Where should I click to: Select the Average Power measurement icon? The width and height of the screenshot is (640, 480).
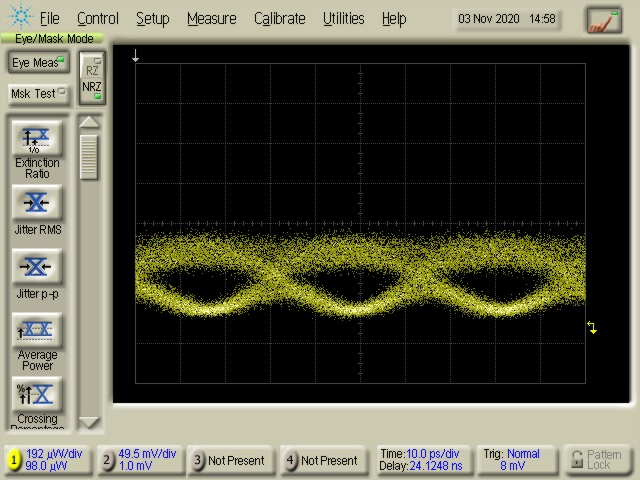[x=37, y=330]
